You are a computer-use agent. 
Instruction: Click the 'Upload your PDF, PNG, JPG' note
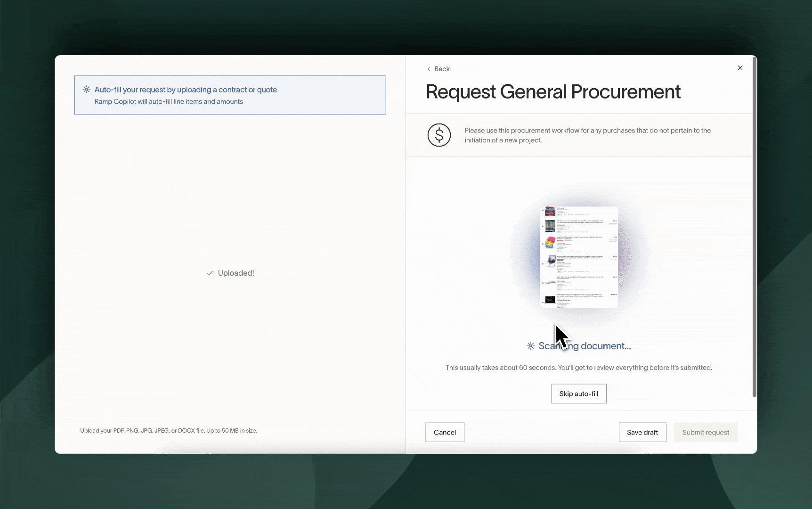[169, 430]
